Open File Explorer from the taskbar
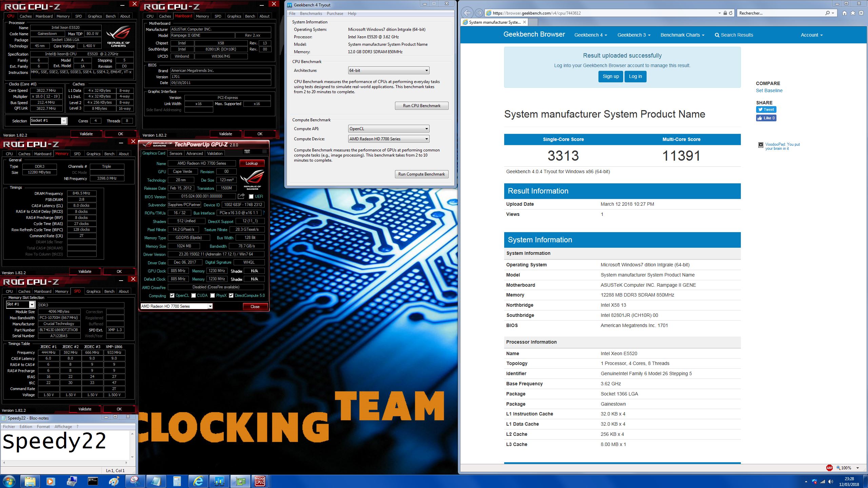 tap(30, 481)
